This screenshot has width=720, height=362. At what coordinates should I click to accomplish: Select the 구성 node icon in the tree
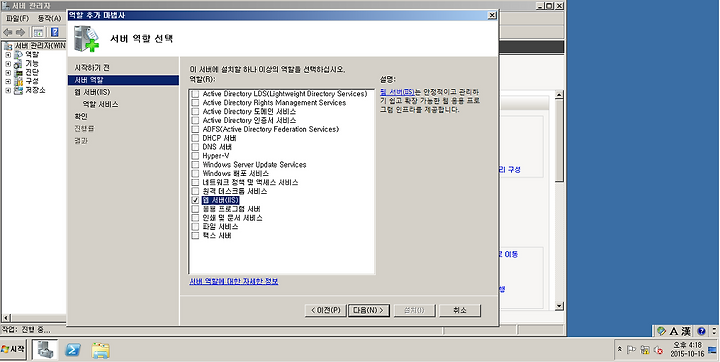pos(18,81)
